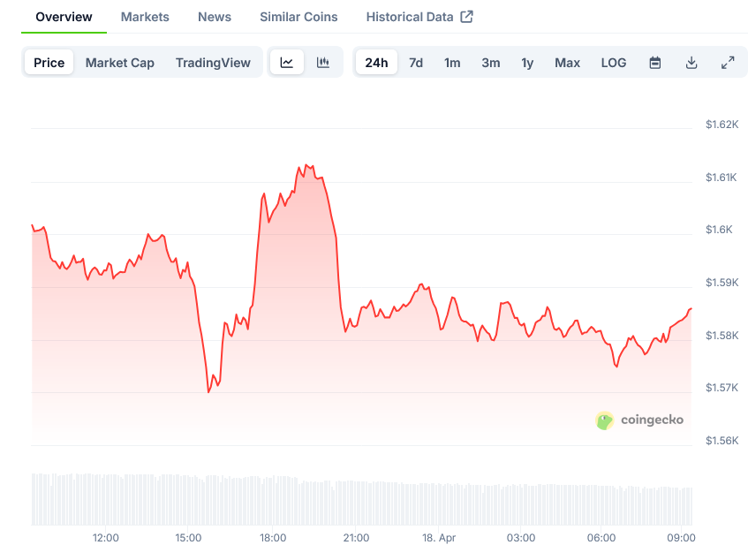Download the chart data
Viewport: 748px width, 560px height.
point(691,63)
